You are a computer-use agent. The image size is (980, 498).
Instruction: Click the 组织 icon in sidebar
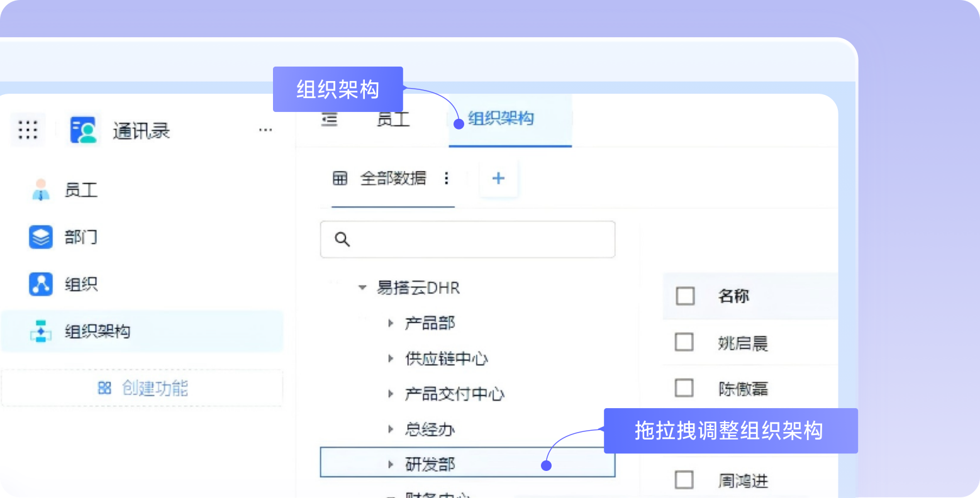41,284
